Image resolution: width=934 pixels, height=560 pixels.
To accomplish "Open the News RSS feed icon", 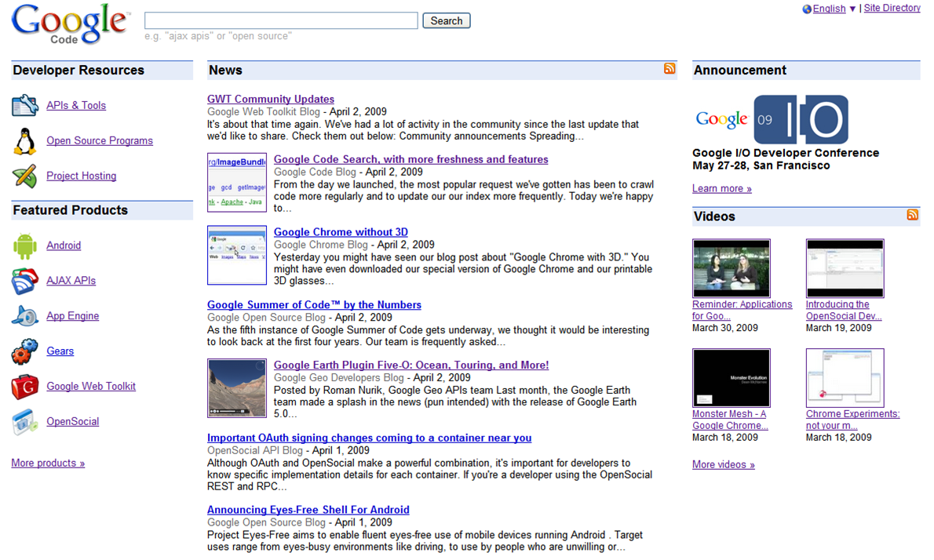I will [x=669, y=68].
